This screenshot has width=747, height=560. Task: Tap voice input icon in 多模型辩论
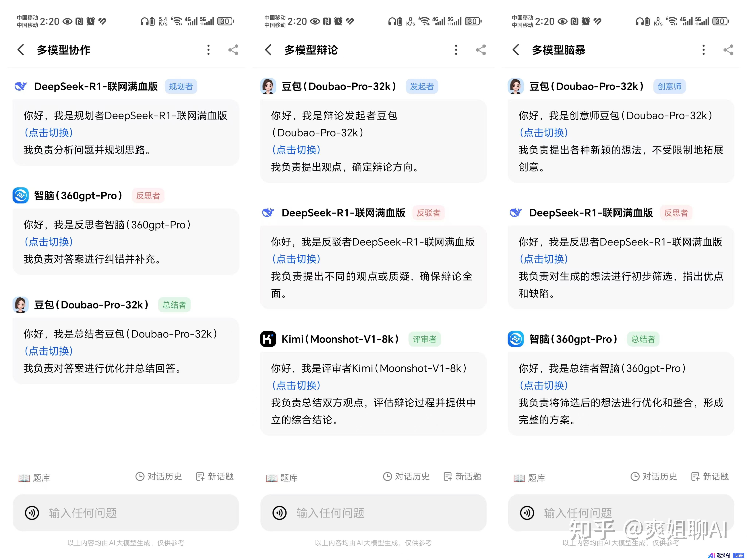tap(280, 513)
